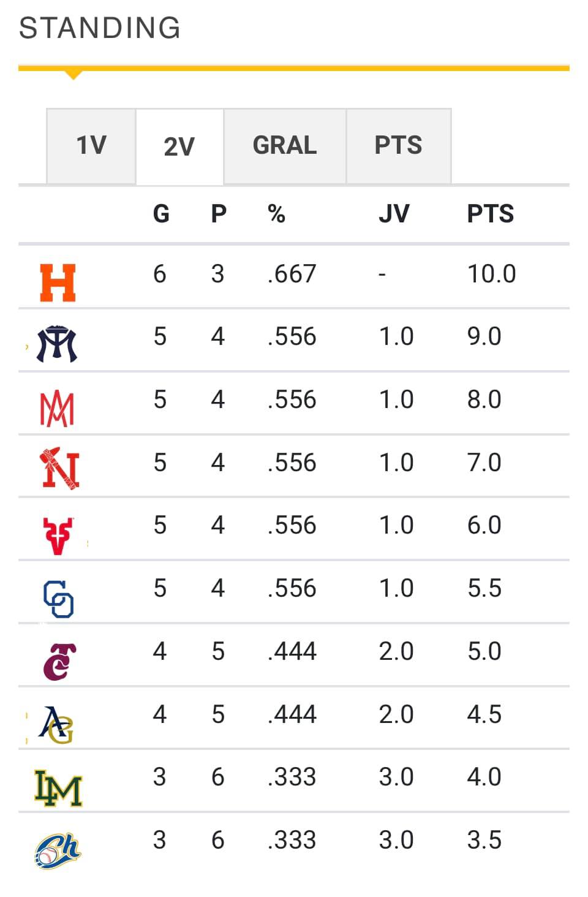The image size is (588, 897).
Task: Click the JV column header
Action: (394, 214)
